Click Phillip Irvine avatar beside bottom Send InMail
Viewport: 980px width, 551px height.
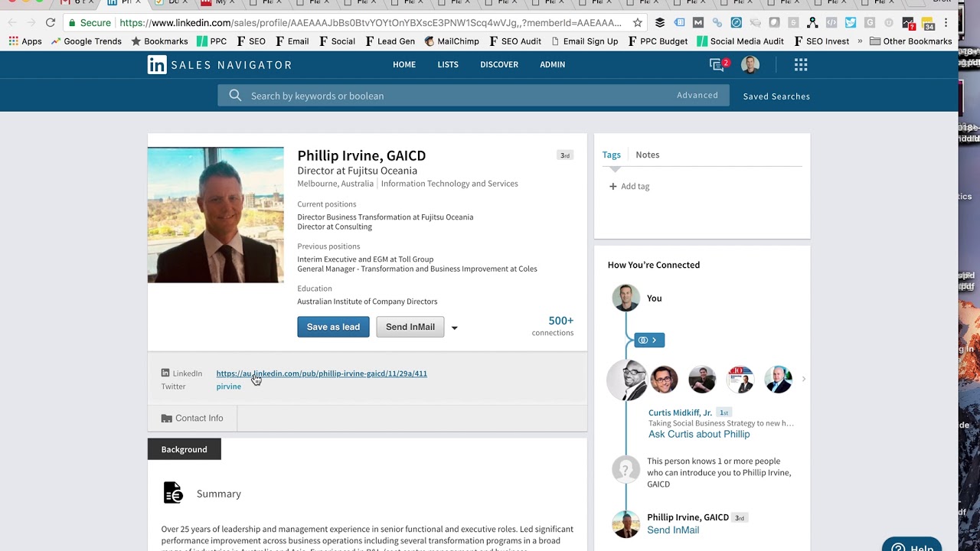coord(626,524)
